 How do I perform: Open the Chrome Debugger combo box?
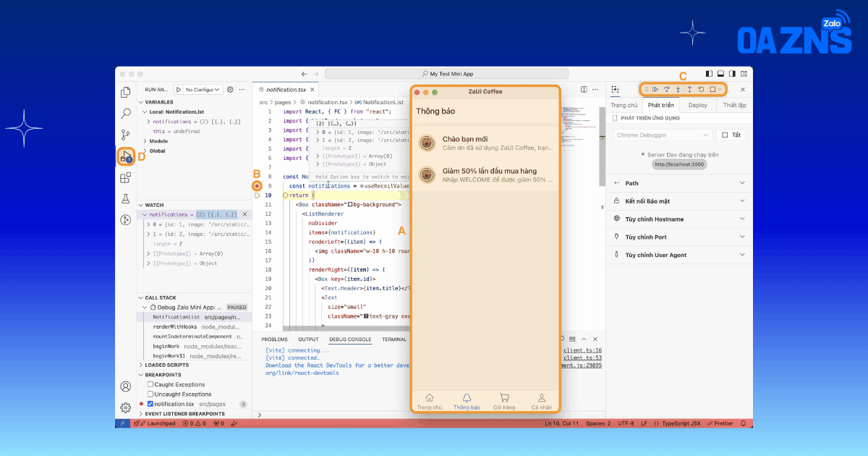pos(663,135)
